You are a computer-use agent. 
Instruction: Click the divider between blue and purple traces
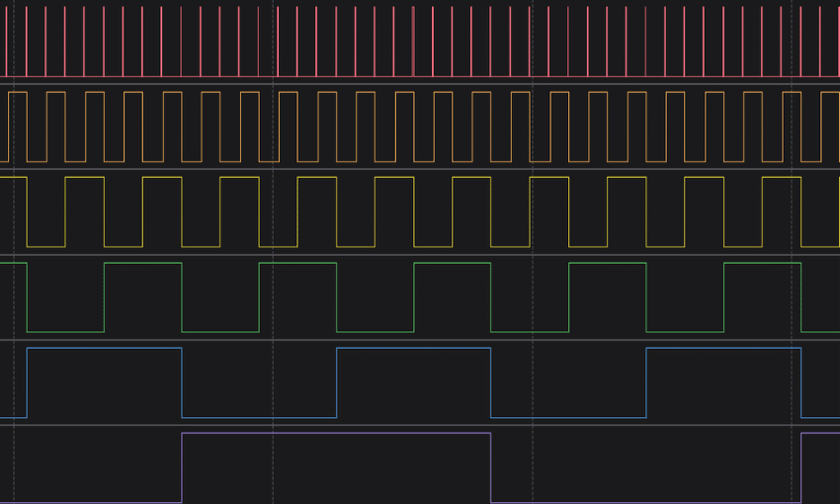pyautogui.click(x=420, y=425)
